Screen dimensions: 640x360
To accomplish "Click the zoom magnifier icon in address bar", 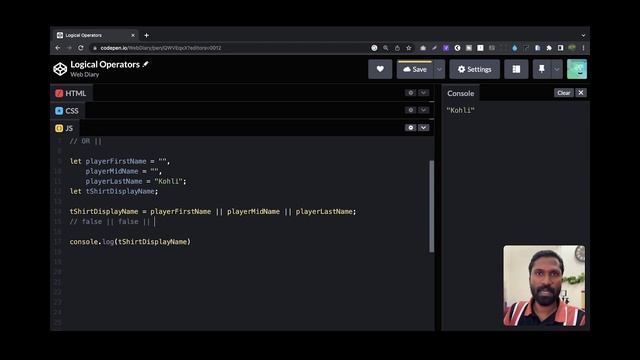I will click(386, 48).
